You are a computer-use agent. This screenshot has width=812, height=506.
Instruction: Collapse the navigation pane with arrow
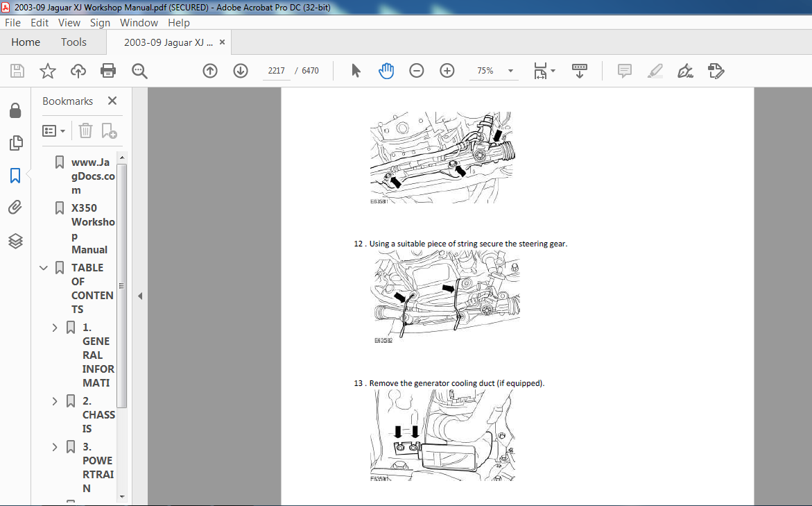140,296
